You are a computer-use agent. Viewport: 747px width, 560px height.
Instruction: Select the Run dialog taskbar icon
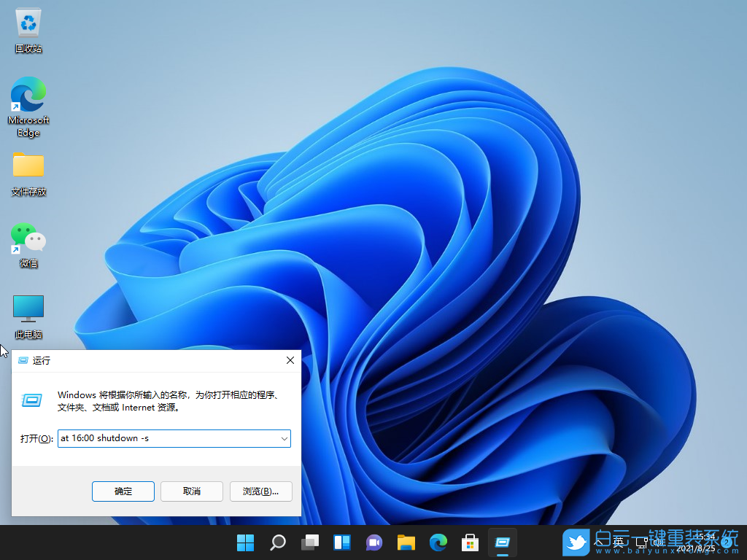pyautogui.click(x=502, y=542)
